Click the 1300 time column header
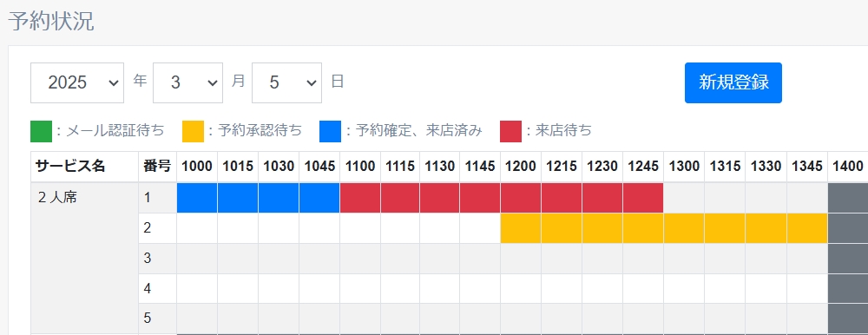This screenshot has width=868, height=335. 684,166
